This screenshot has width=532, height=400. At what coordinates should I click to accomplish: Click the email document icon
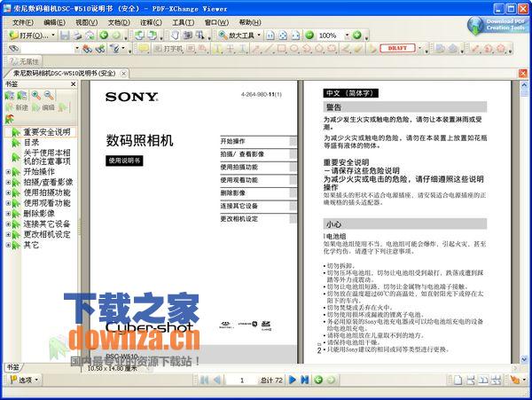click(x=90, y=35)
